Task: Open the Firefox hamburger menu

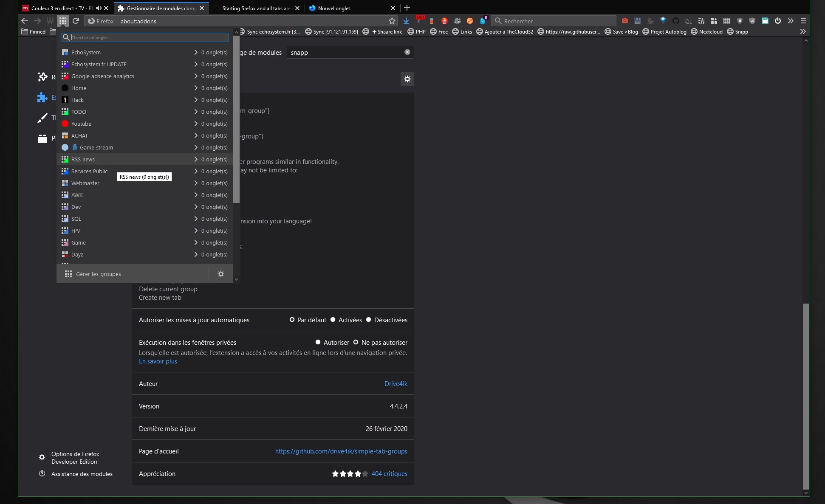Action: (803, 21)
